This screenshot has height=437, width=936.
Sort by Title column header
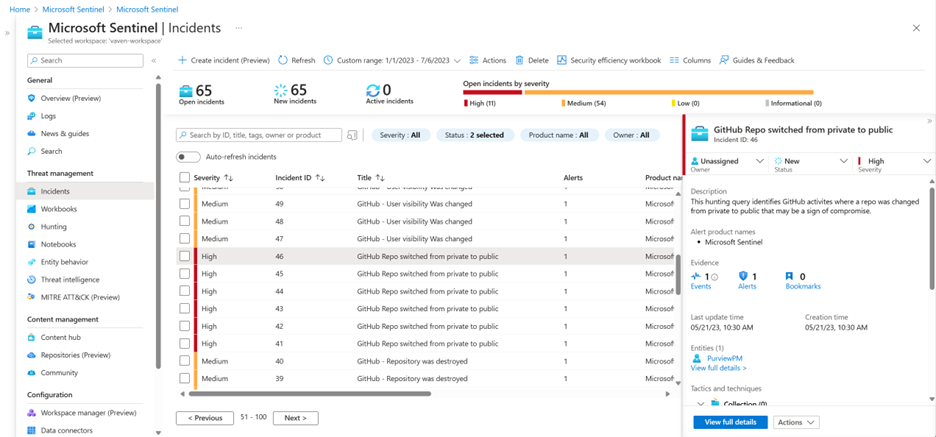[x=371, y=177]
